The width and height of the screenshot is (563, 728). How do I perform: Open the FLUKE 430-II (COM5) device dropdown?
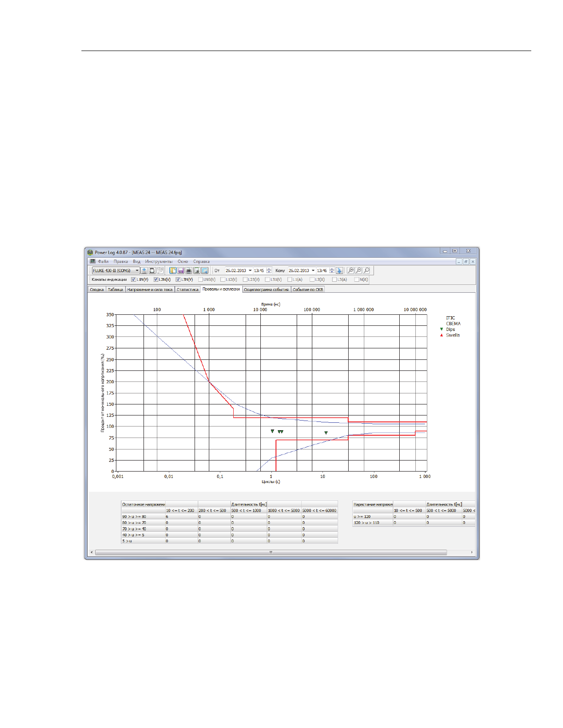coord(137,271)
